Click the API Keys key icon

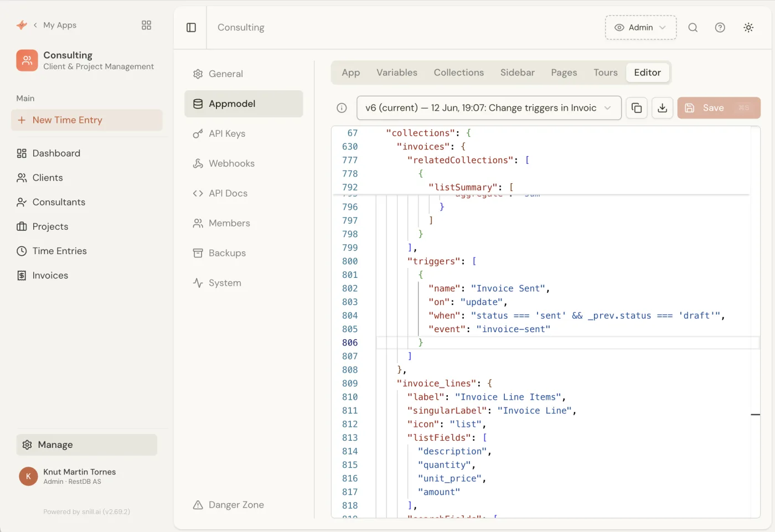click(198, 133)
